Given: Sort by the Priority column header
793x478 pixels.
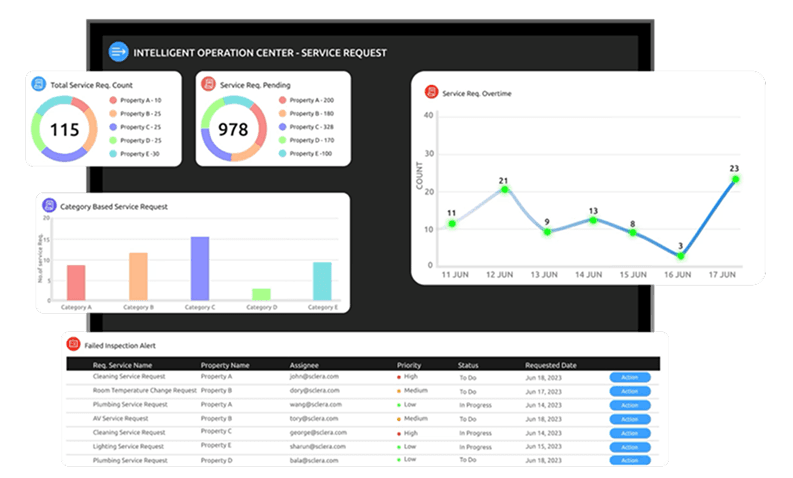Looking at the screenshot, I should [409, 365].
